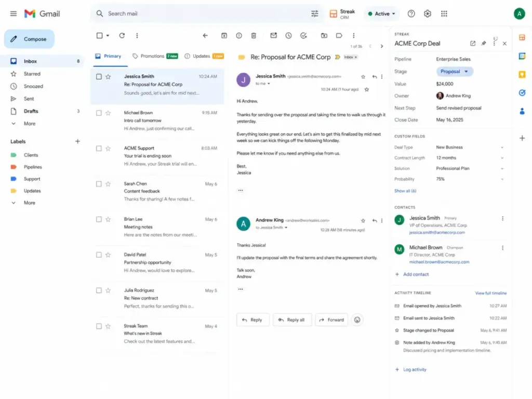
Task: Open search filter options slider icon
Action: pos(315,14)
